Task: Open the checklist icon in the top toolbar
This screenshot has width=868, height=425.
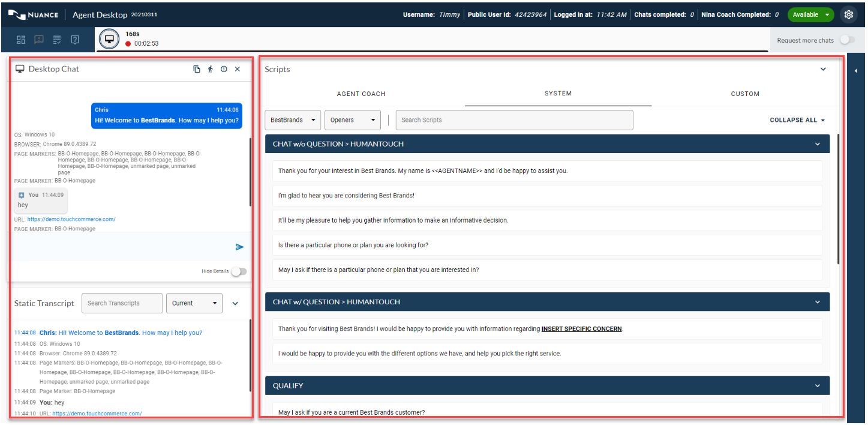Action: (57, 40)
